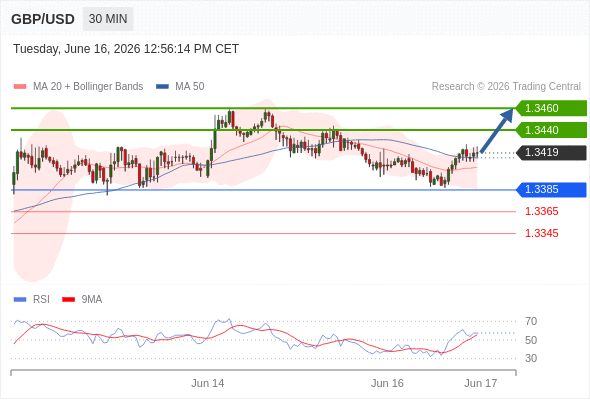Viewport: 590px width, 400px height.
Task: Click the blue MA 50 legend swatch
Action: [x=162, y=87]
